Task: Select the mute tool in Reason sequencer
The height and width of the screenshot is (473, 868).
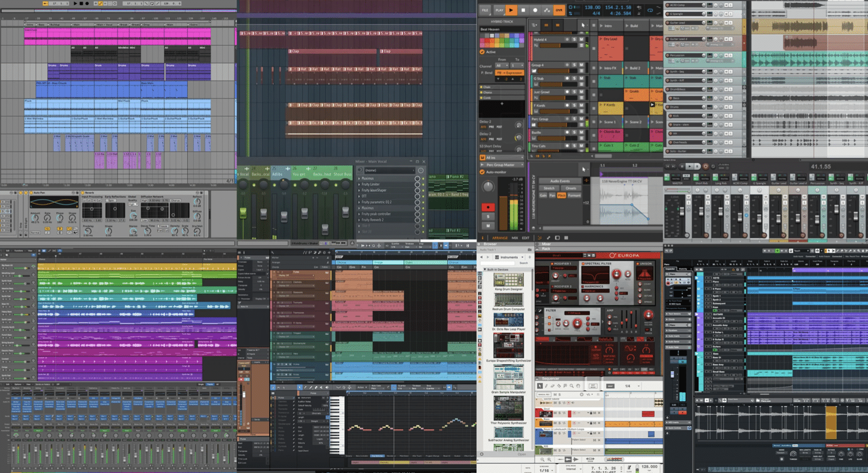Action: (x=566, y=386)
